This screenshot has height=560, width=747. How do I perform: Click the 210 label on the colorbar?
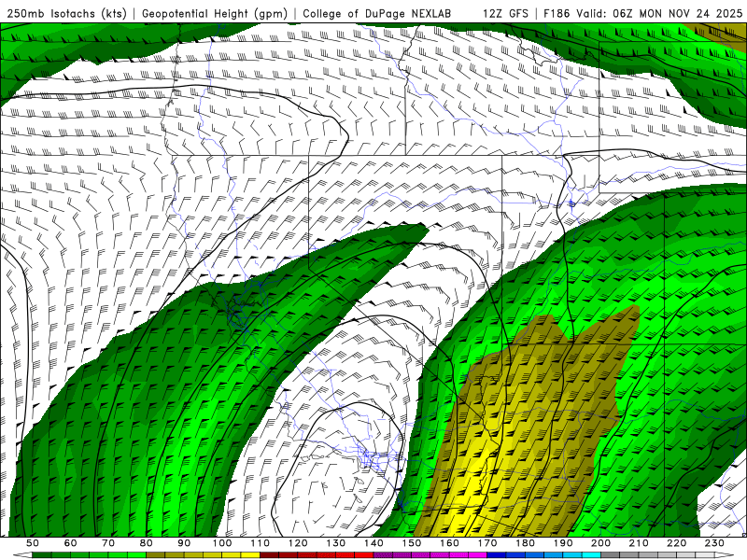pyautogui.click(x=639, y=543)
